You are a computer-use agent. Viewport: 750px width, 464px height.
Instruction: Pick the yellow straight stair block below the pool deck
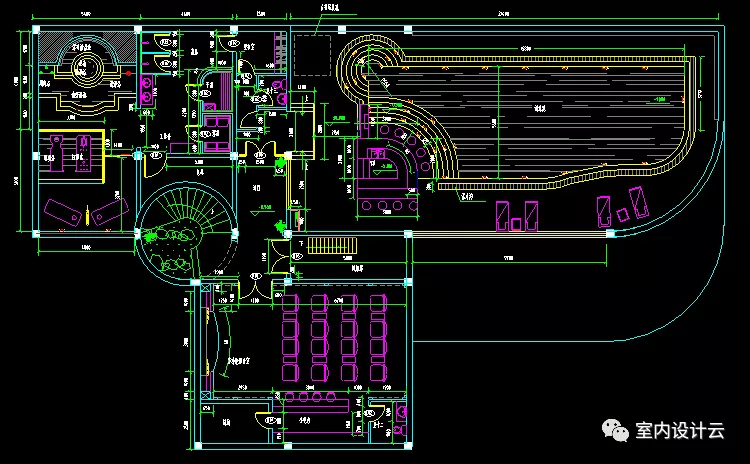point(332,246)
